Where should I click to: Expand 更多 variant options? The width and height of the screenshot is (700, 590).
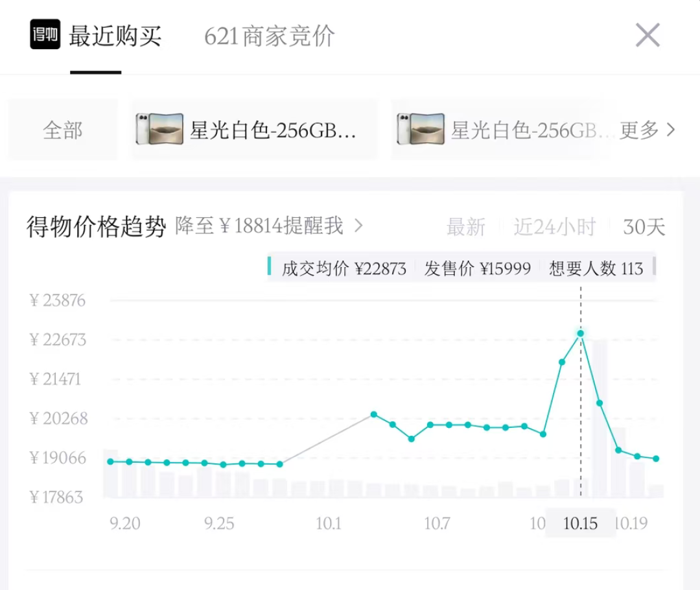coord(647,130)
